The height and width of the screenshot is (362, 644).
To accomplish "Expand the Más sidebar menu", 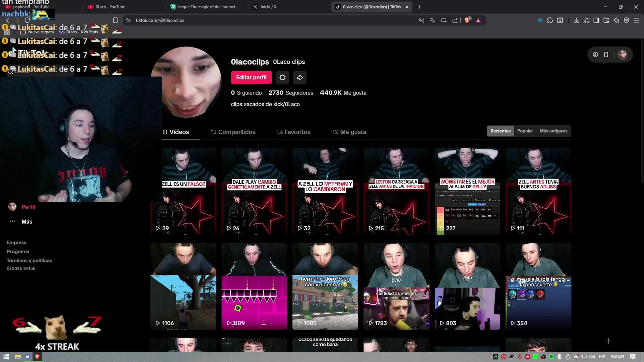I will tap(21, 221).
